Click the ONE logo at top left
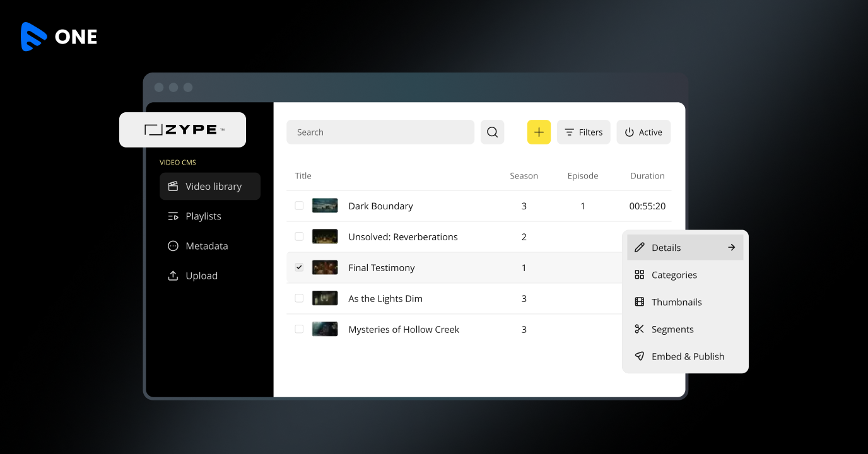 (x=59, y=37)
